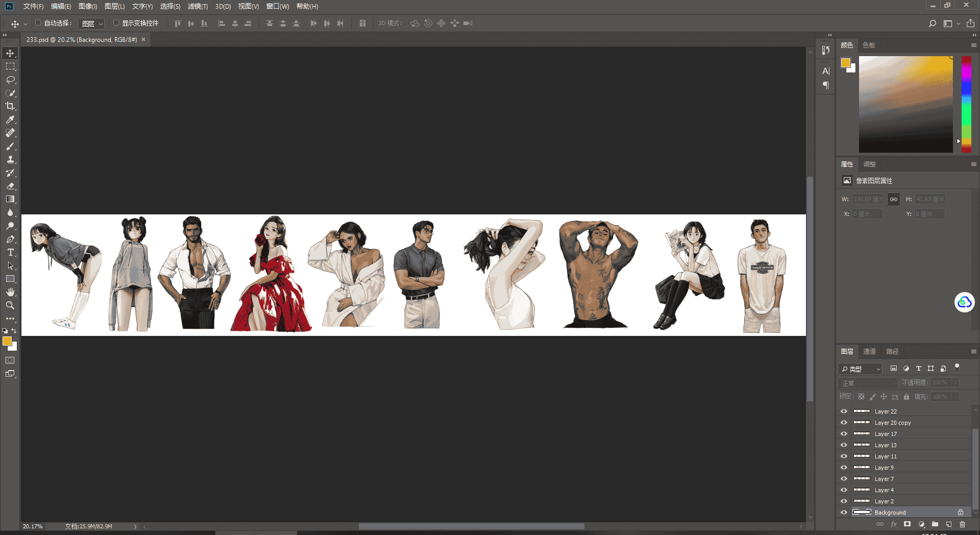Click the zoom percentage field 20.17%

point(33,526)
